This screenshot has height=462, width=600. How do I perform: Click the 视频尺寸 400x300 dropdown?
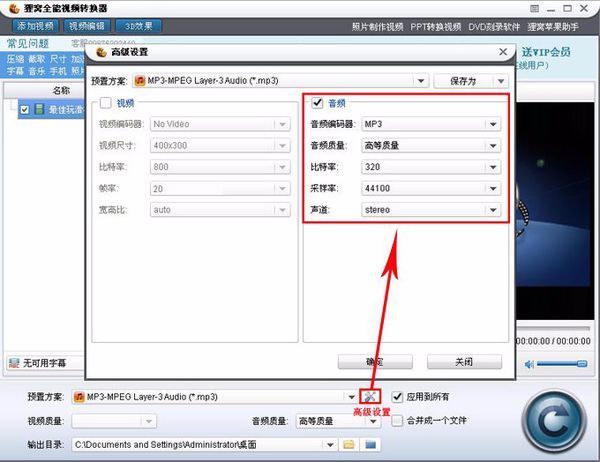[x=220, y=145]
